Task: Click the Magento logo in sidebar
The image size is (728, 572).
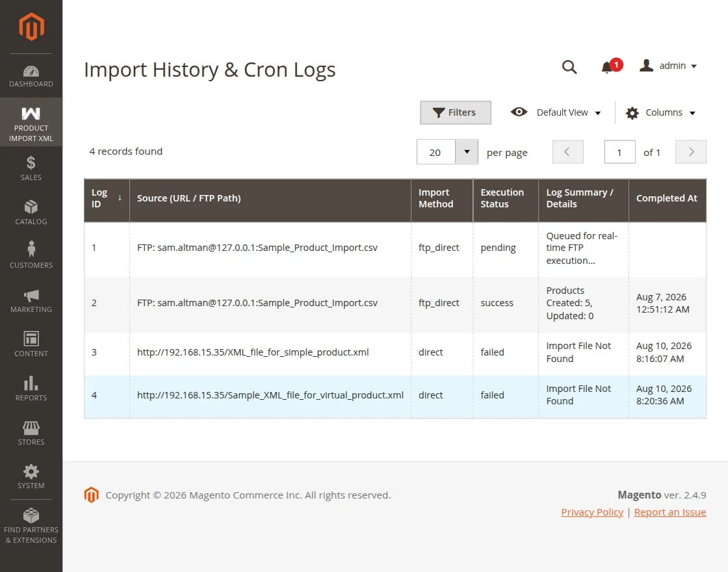Action: click(31, 27)
